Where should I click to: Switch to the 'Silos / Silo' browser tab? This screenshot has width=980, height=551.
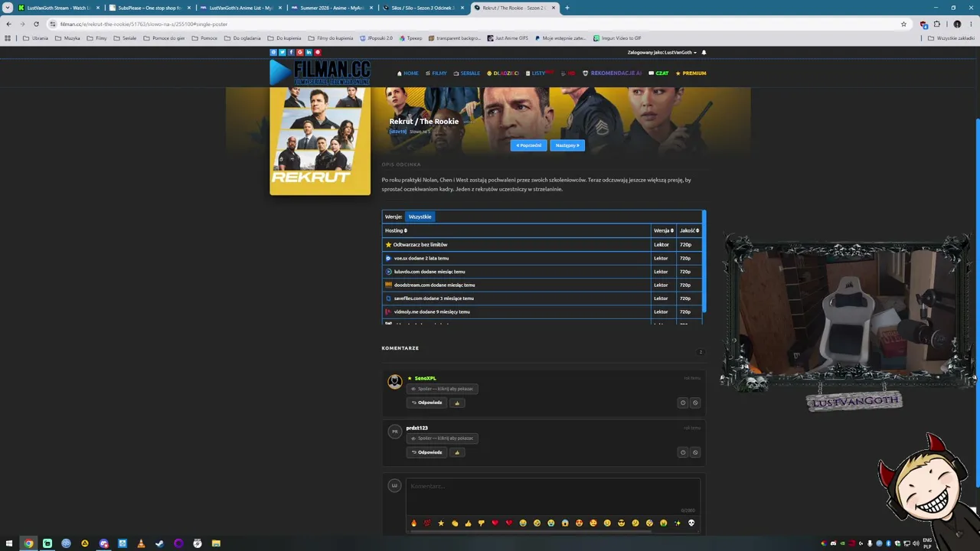tap(423, 8)
